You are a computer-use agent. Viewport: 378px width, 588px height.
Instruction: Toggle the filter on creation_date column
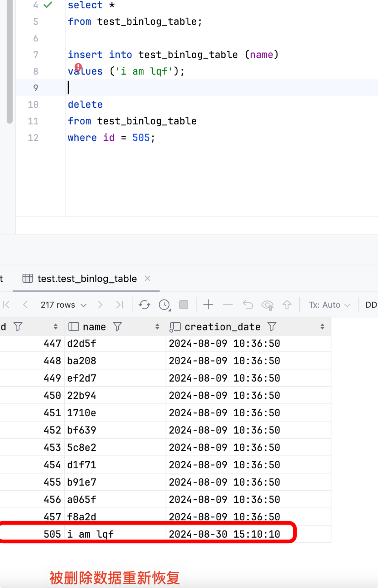click(272, 327)
